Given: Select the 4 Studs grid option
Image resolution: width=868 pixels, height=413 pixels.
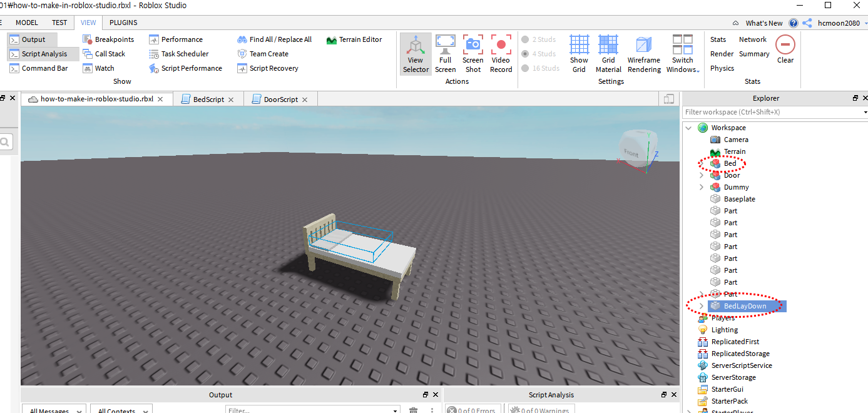Looking at the screenshot, I should point(538,54).
